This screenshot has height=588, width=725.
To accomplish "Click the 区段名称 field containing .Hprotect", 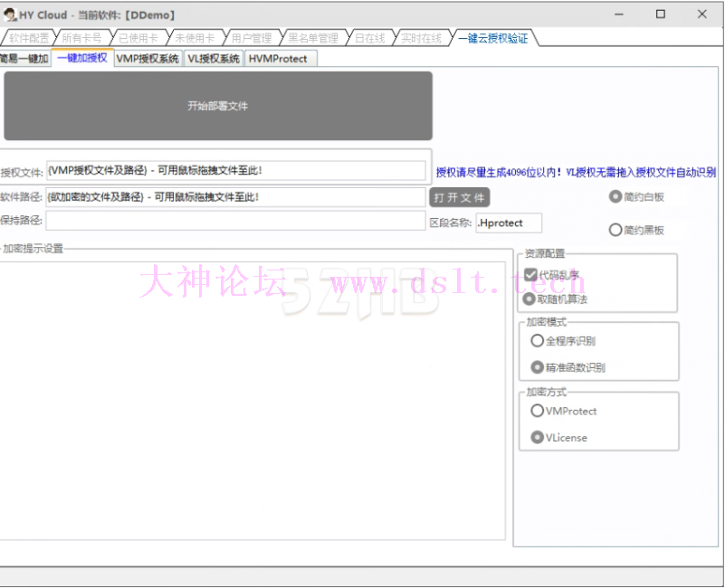I will point(509,223).
